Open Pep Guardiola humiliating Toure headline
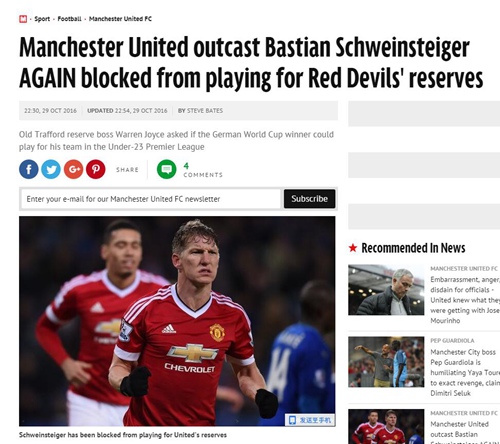This screenshot has height=444, width=500. (465, 372)
